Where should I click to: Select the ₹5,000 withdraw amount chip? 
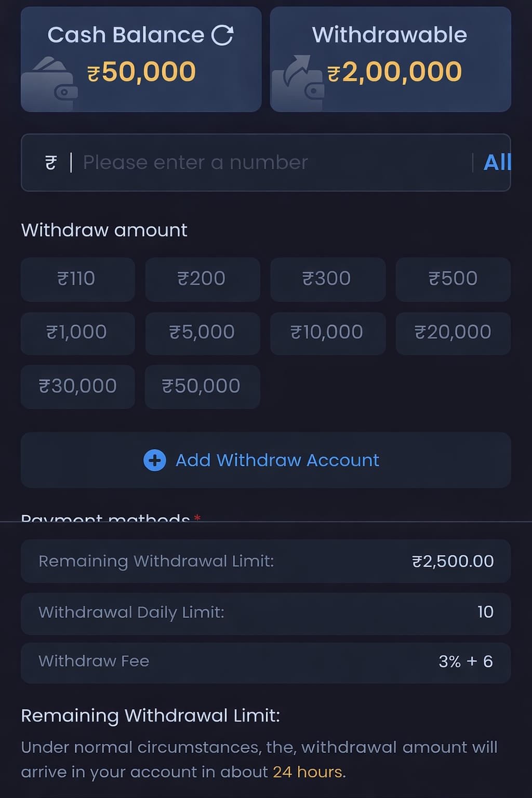pos(202,333)
